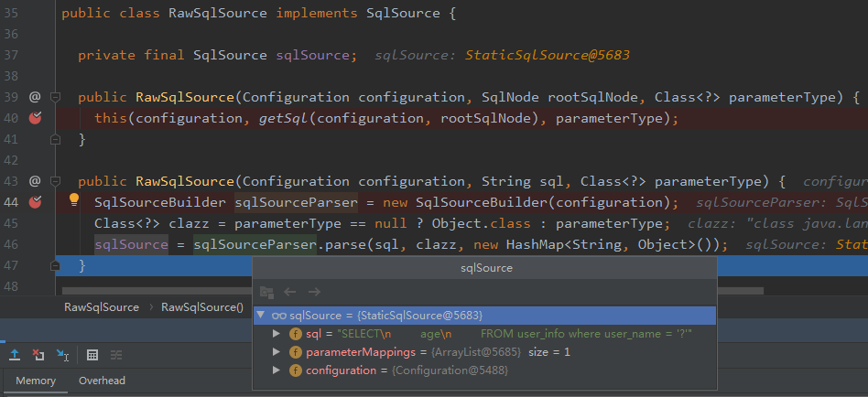
Task: Collapse the code fold at line 39
Action: (55, 97)
